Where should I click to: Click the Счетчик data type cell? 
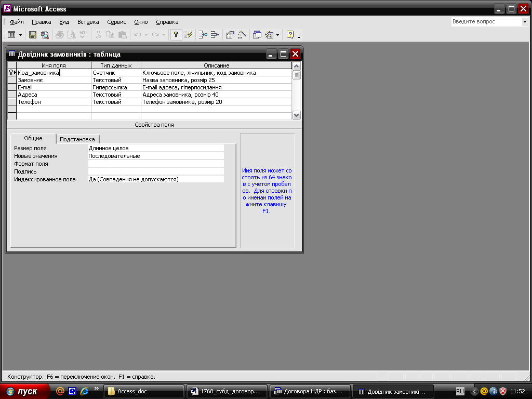click(x=116, y=73)
